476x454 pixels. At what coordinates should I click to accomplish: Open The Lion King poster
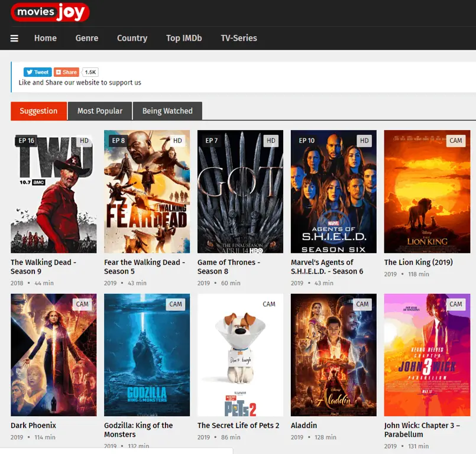(x=427, y=192)
